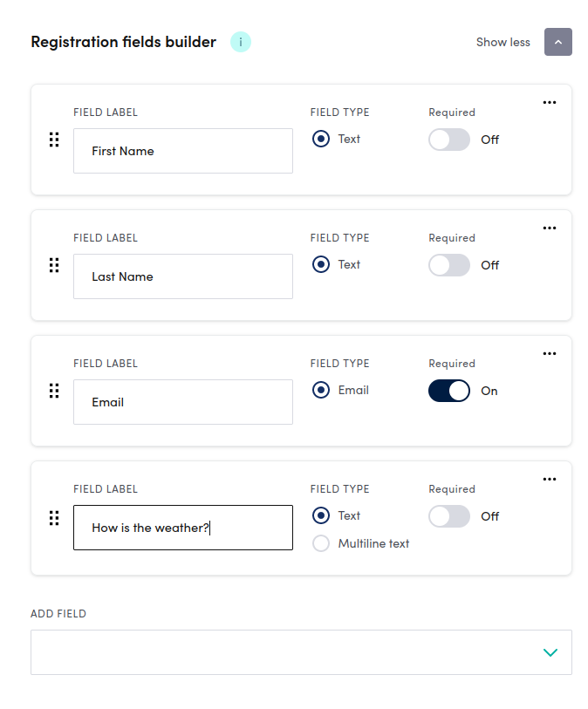The height and width of the screenshot is (709, 588).
Task: Grab the drag handle for First Name field
Action: coord(54,140)
